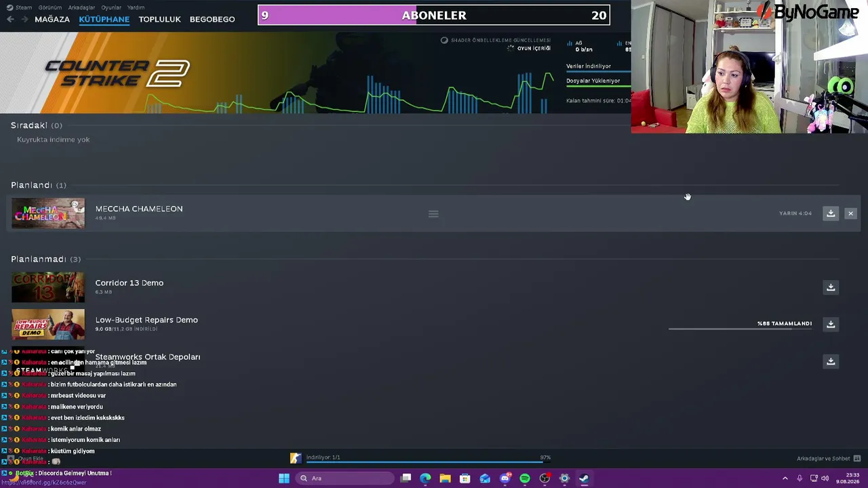The image size is (868, 488).
Task: Open network settings from system tray
Action: (x=814, y=479)
